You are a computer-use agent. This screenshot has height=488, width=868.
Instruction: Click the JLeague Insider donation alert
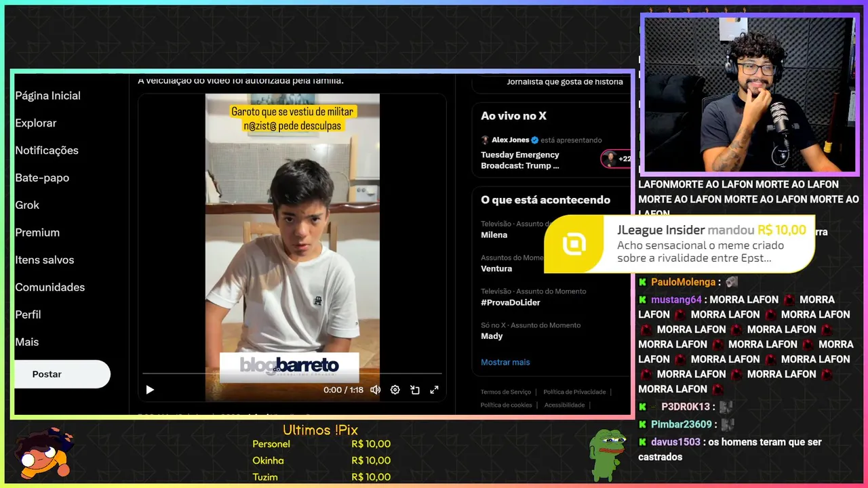(x=679, y=244)
